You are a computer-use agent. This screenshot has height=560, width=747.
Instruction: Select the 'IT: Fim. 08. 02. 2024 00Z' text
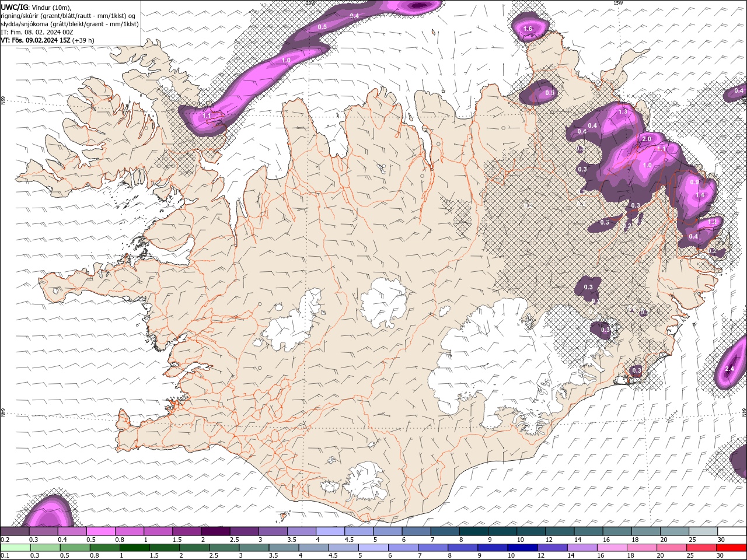tap(37, 32)
